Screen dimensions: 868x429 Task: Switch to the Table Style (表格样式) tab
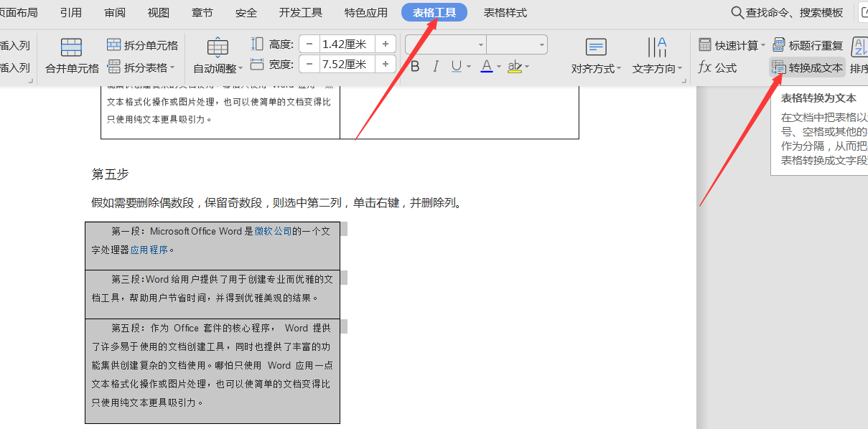[505, 13]
